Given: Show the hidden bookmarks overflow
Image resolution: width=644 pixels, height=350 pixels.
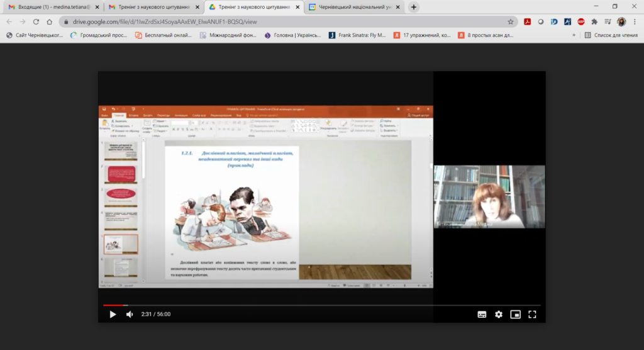Looking at the screenshot, I should click(x=574, y=35).
